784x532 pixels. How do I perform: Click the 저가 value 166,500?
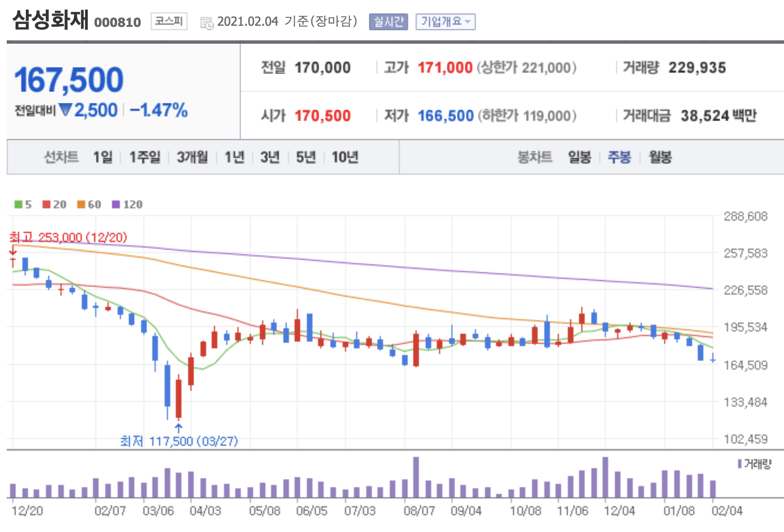pos(446,116)
